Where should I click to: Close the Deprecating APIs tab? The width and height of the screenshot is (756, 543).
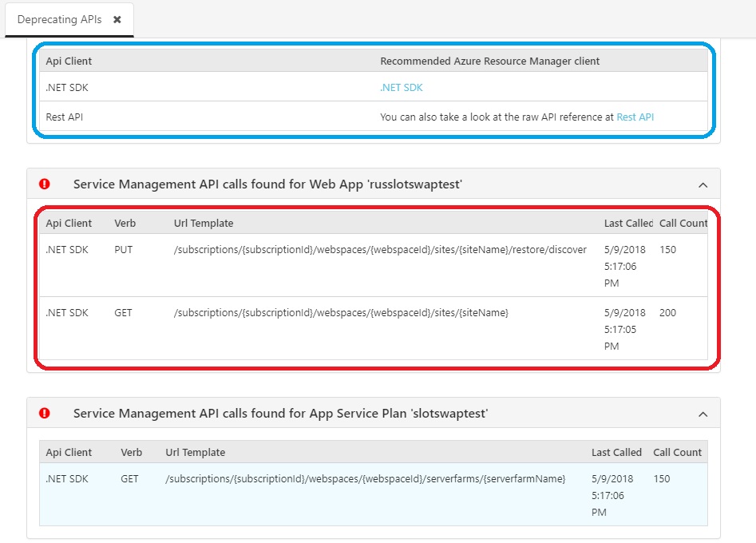(x=117, y=20)
